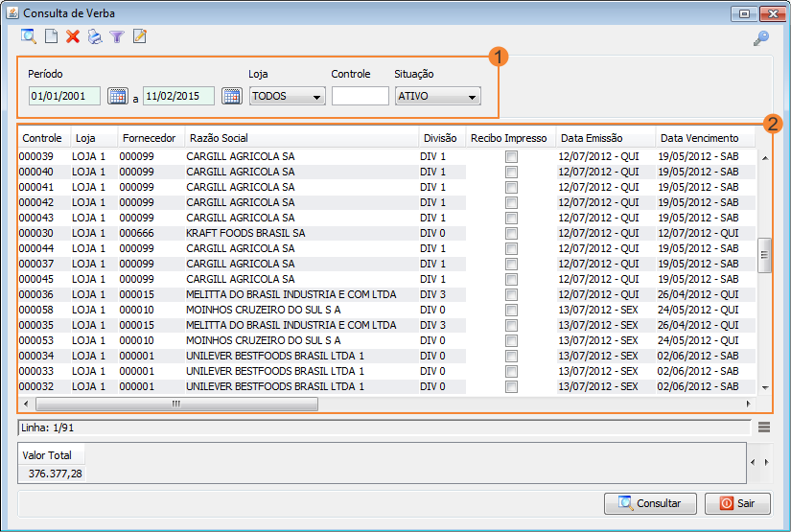Click the Loja column header in the table

pyautogui.click(x=94, y=138)
